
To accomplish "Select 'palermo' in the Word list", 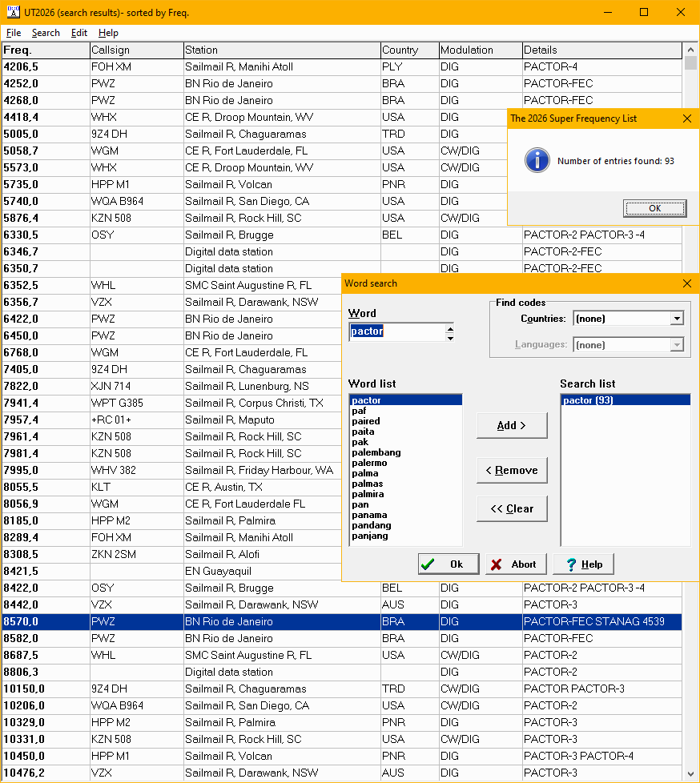I will click(x=369, y=463).
